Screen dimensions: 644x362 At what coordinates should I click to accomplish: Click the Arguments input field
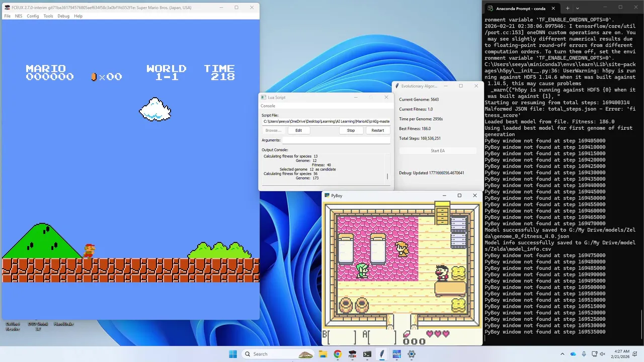tap(336, 140)
